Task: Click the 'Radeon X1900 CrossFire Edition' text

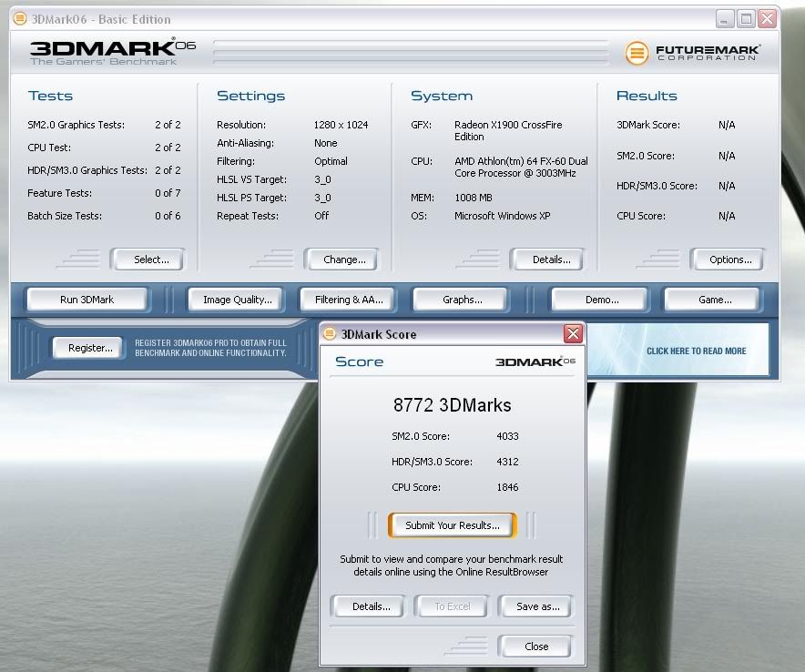Action: coord(508,131)
